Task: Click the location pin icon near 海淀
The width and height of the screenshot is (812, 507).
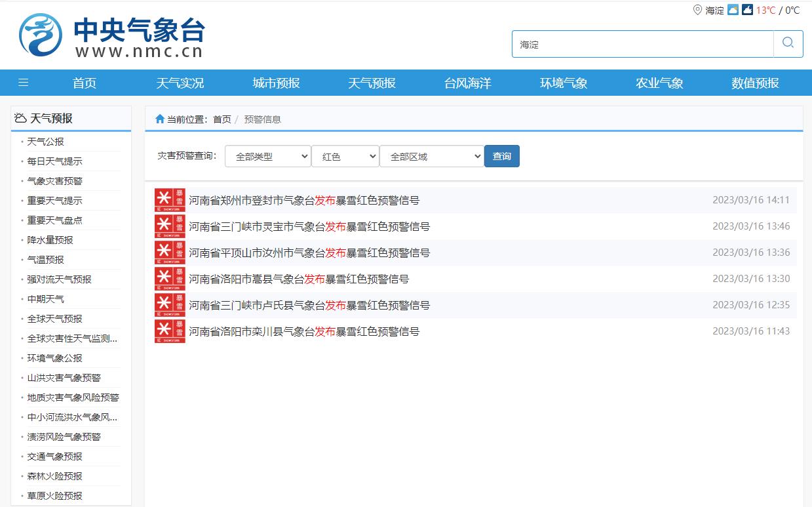Action: coord(697,10)
